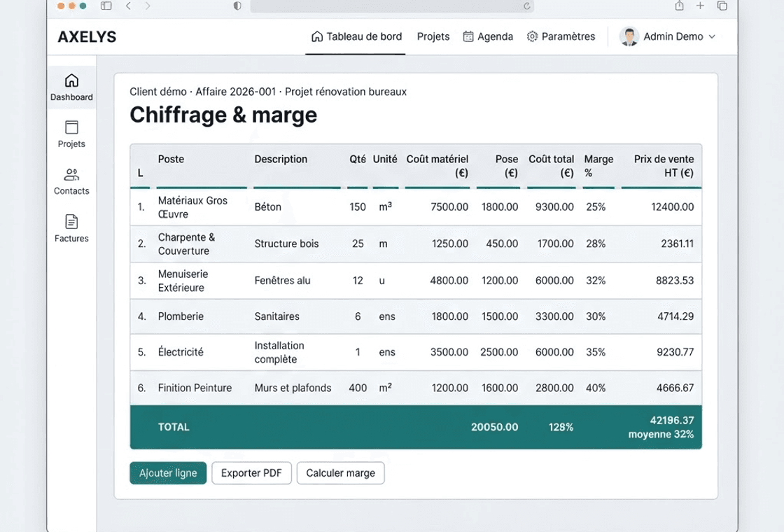
Task: Click the Installation complète description cell
Action: click(x=279, y=353)
